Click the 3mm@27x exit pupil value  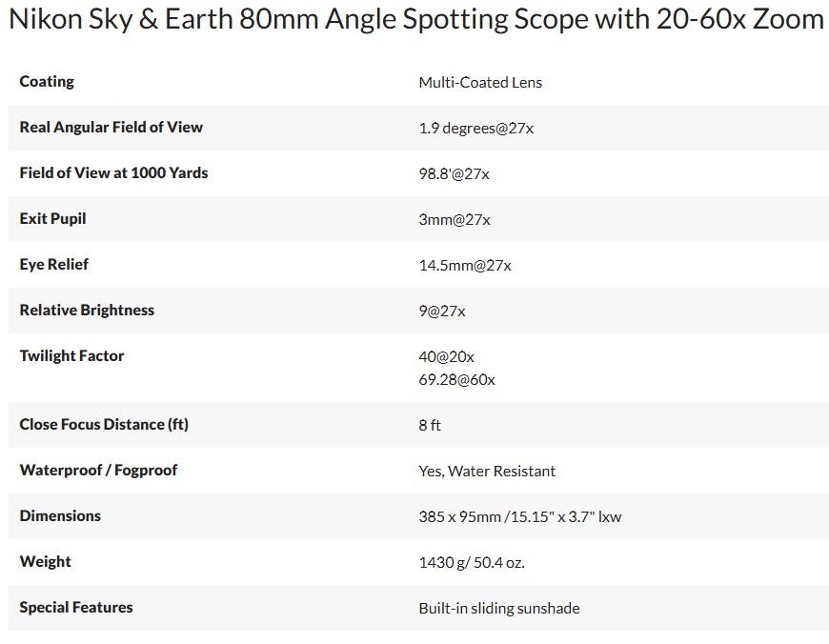455,220
